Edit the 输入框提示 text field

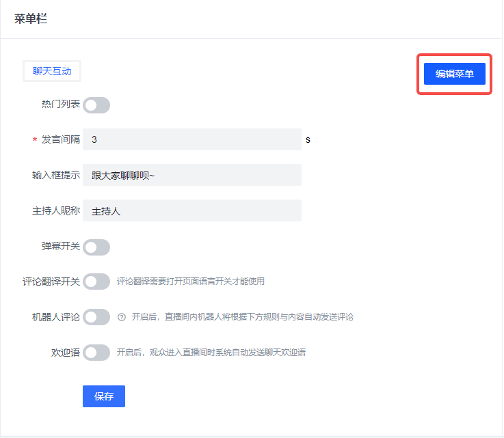click(x=192, y=175)
